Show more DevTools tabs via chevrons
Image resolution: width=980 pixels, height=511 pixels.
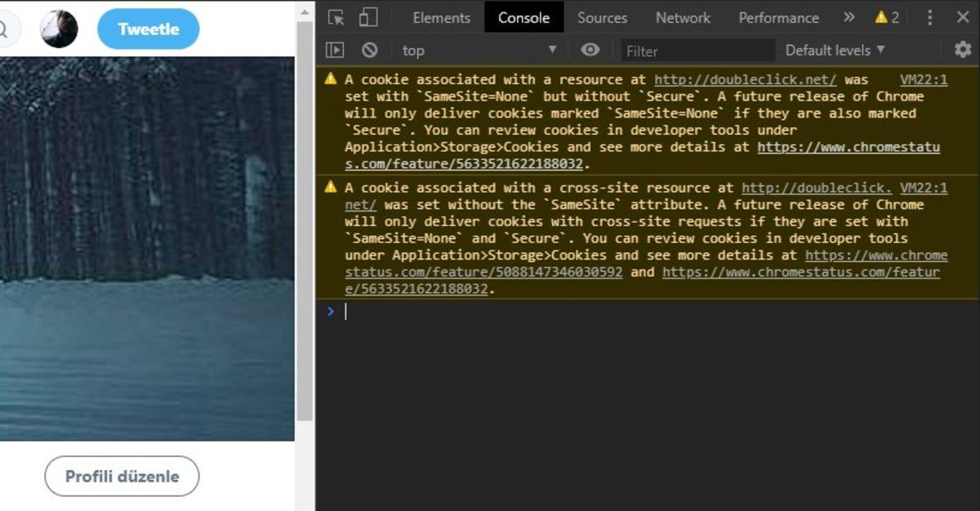pyautogui.click(x=849, y=17)
